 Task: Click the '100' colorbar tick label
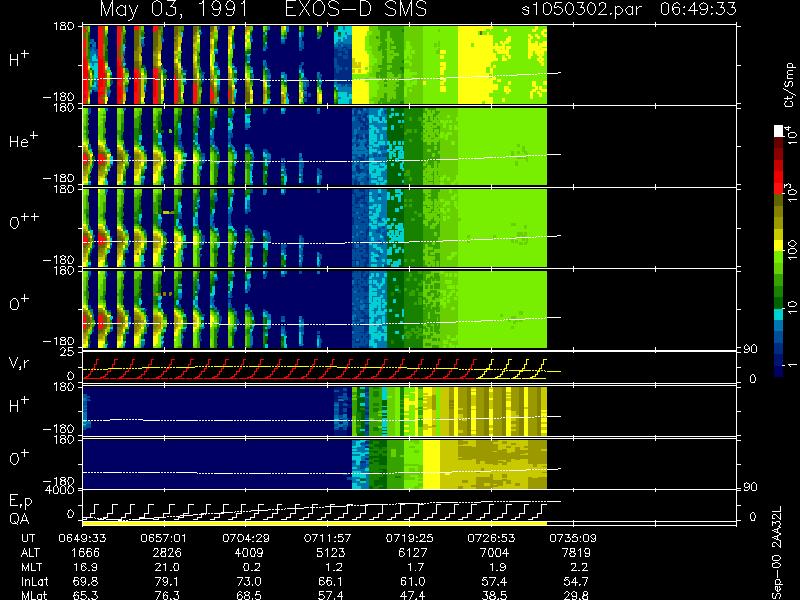point(791,251)
